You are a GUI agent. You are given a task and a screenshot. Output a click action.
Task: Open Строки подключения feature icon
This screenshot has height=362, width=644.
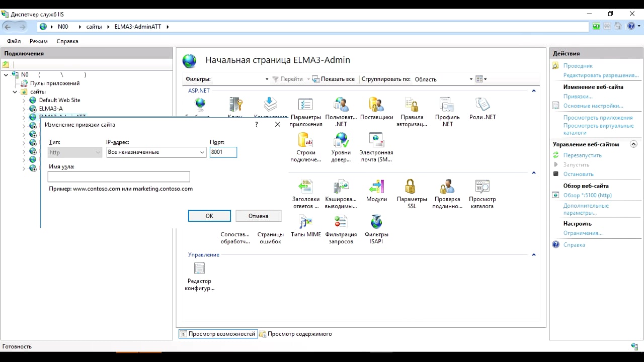[306, 147]
